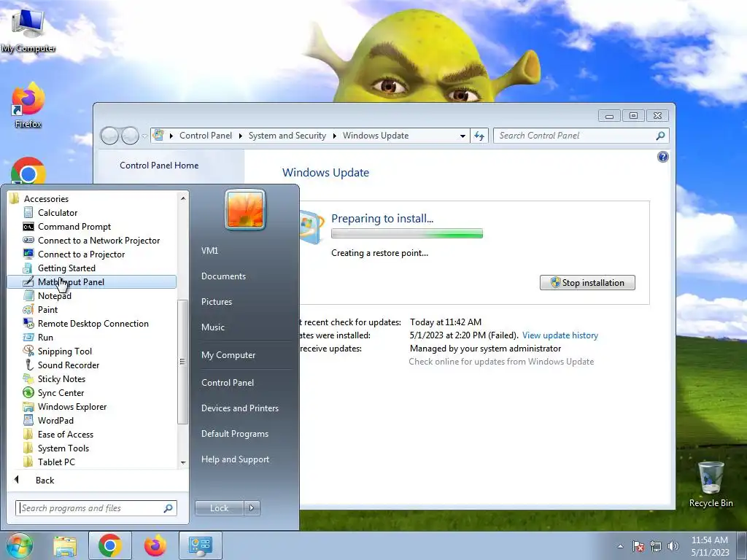
Task: Click the network tray icon
Action: (656, 546)
